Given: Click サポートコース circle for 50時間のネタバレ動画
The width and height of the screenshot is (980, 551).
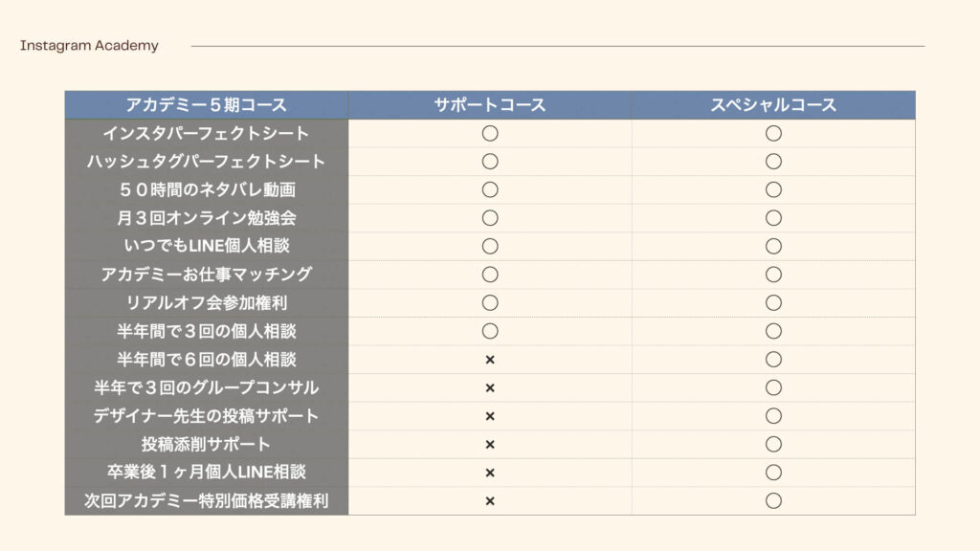Looking at the screenshot, I should click(490, 189).
